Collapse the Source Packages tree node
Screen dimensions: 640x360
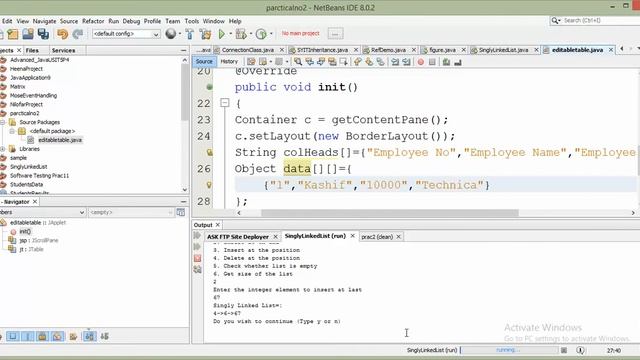tap(3, 122)
